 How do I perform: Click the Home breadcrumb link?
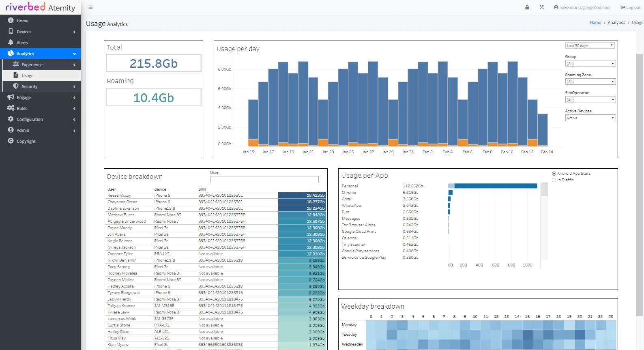pyautogui.click(x=595, y=23)
